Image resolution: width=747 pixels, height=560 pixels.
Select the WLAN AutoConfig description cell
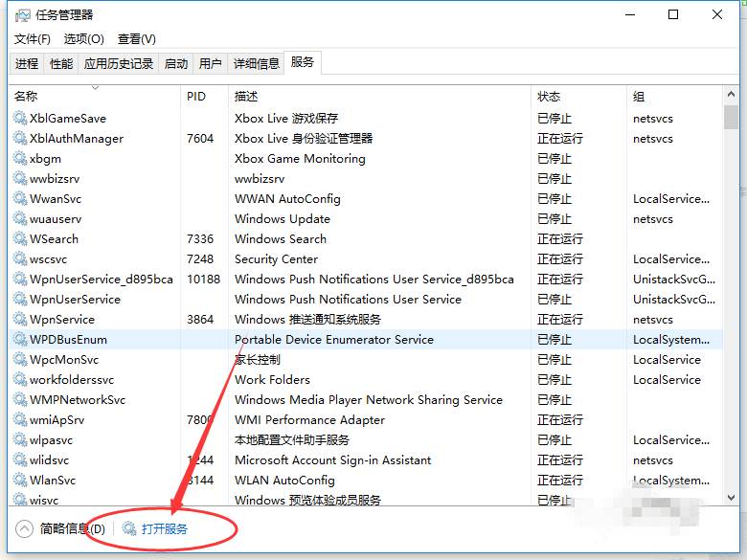coord(284,480)
